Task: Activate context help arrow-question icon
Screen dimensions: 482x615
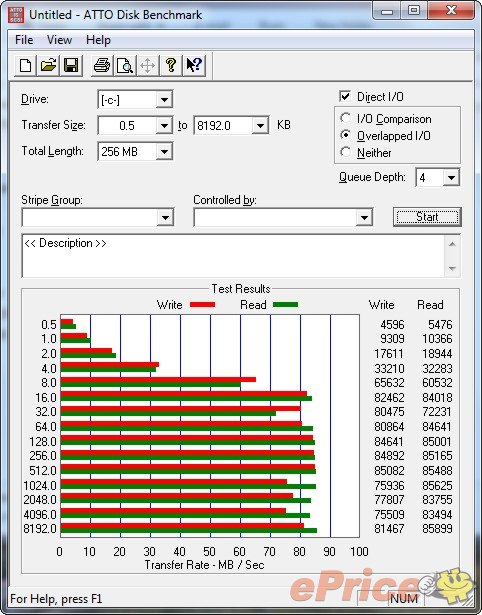Action: (194, 65)
